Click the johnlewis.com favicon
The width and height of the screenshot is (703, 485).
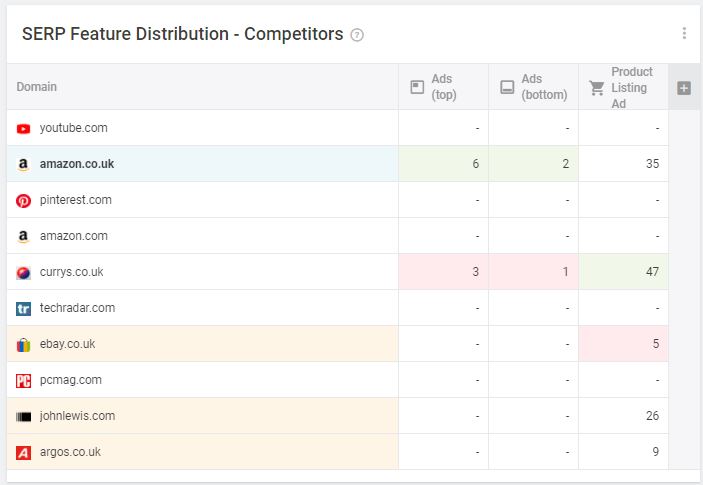(23, 417)
